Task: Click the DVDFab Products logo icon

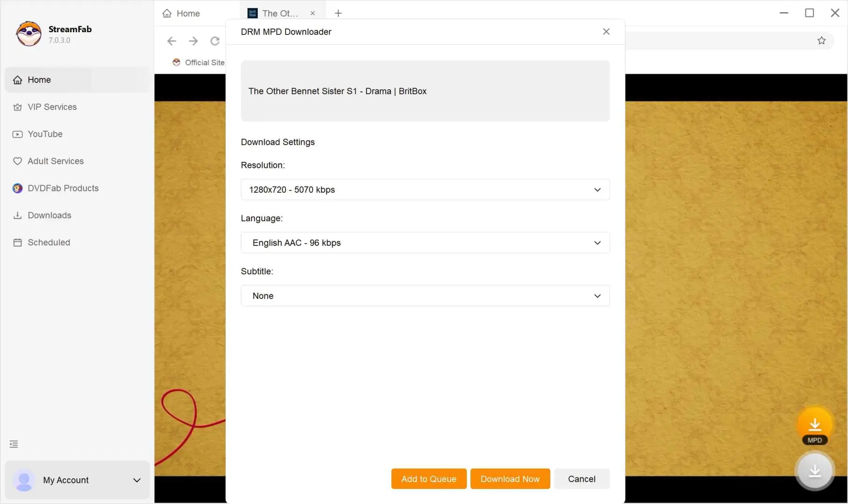Action: click(17, 188)
